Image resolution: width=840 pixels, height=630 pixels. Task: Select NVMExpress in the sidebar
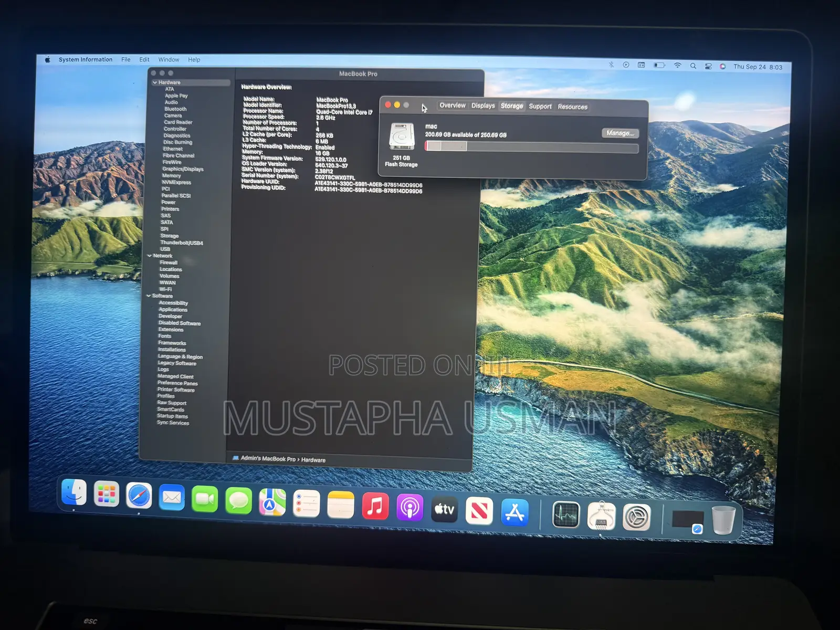[x=176, y=183]
